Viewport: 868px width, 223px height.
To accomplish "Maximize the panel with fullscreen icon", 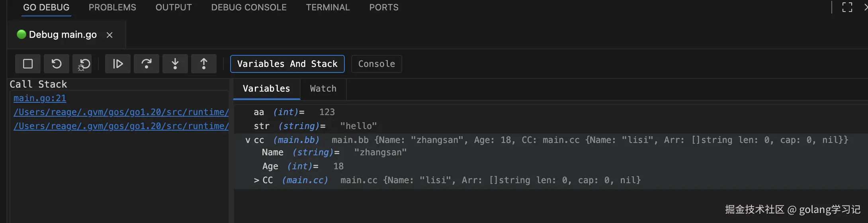I will pos(847,7).
